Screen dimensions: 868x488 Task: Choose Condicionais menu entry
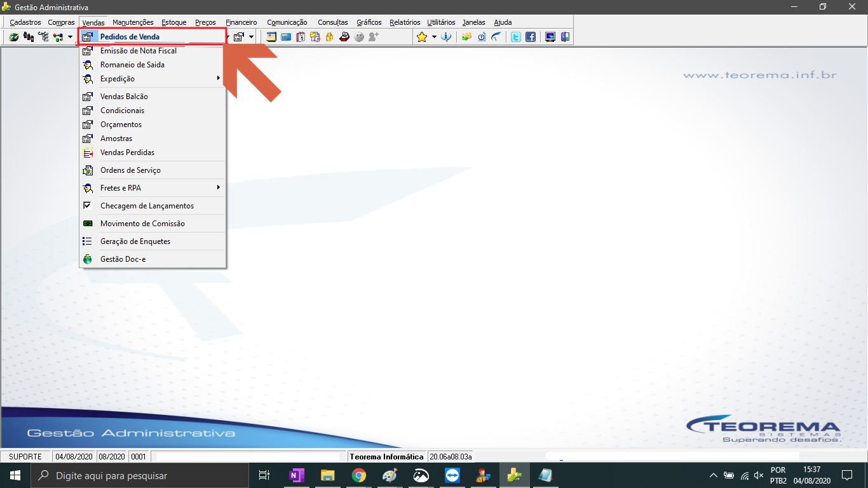coord(153,111)
